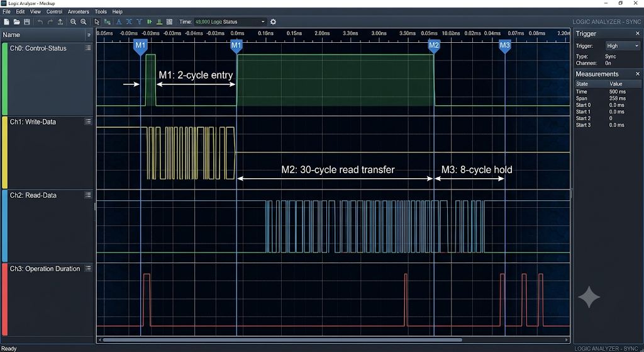Select the blue center-align cursor tool
Viewport: 644px width, 352px height.
coord(130,22)
